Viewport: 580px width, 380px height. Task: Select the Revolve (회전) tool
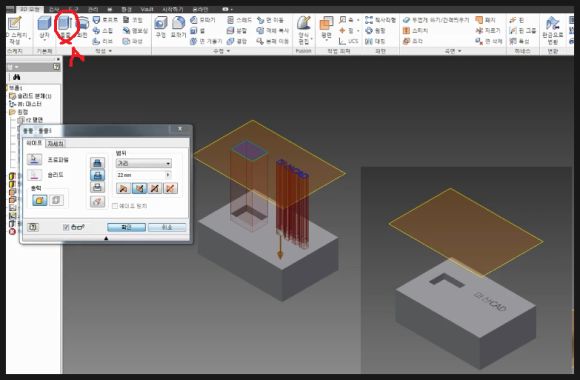click(82, 27)
